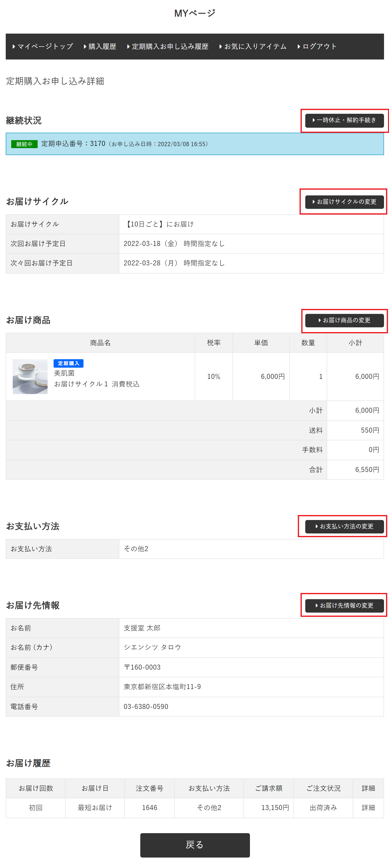Click お届けサイクルの変更 button
The image size is (389, 868).
click(344, 202)
